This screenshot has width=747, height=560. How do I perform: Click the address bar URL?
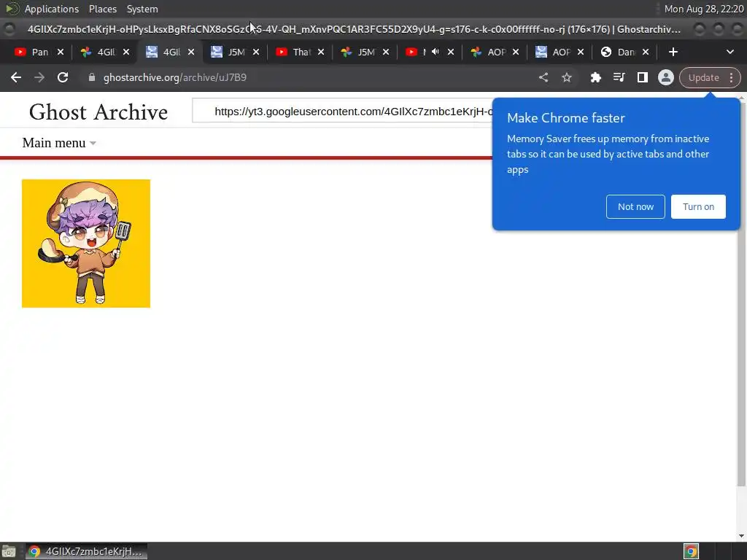pos(175,77)
